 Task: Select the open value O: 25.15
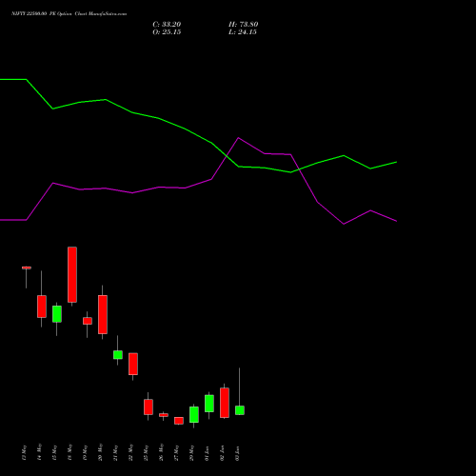pyautogui.click(x=167, y=32)
